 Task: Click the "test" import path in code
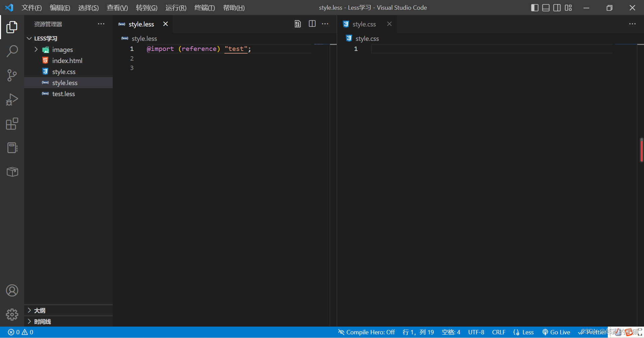(236, 49)
